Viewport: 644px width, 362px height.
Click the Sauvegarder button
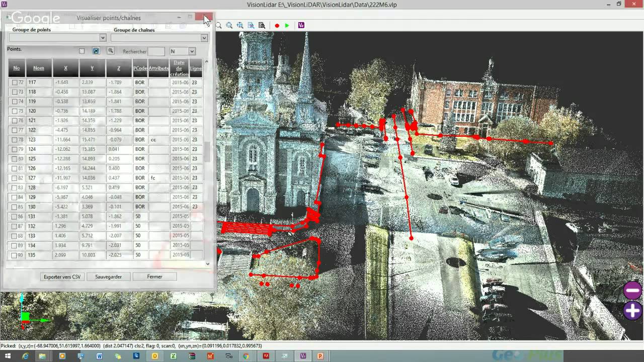click(108, 277)
